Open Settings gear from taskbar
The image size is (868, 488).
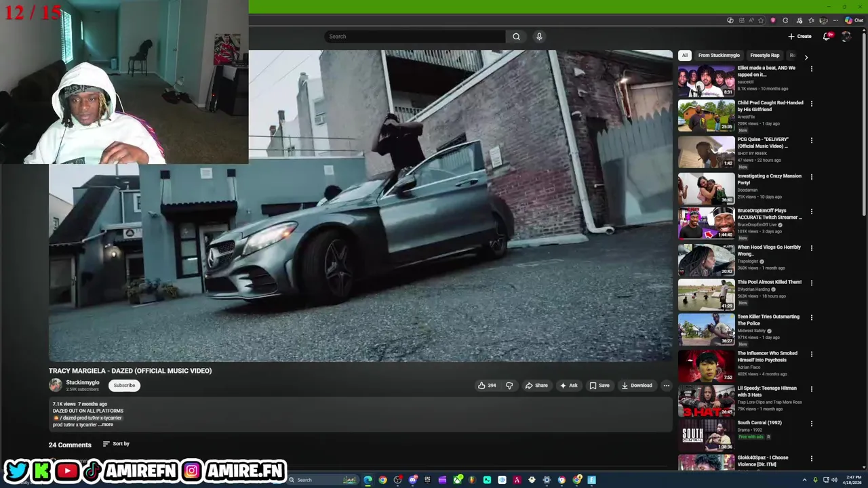click(547, 480)
